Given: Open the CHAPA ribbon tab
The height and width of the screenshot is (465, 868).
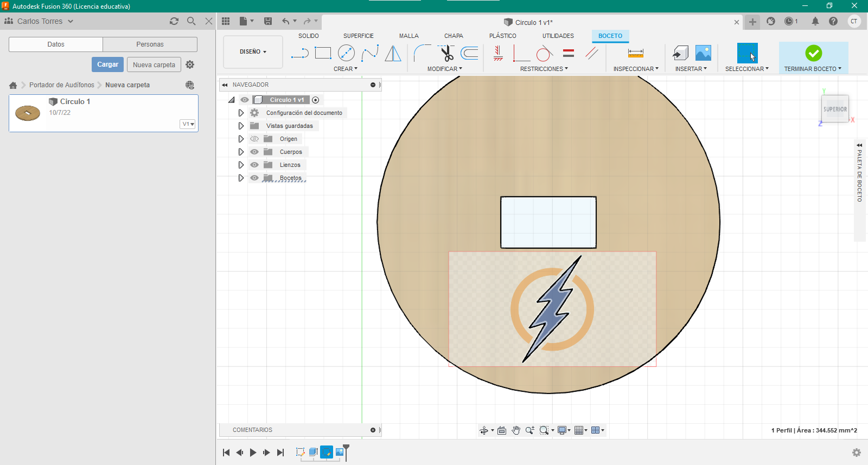Looking at the screenshot, I should pyautogui.click(x=454, y=36).
